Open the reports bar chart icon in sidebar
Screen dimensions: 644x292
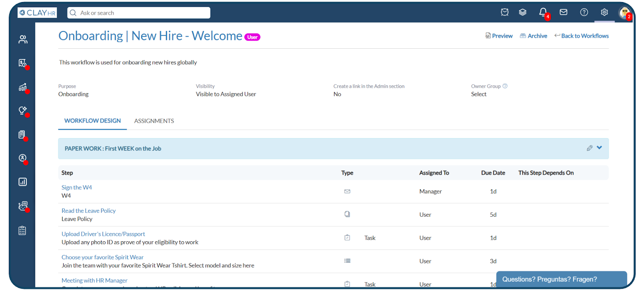(x=23, y=182)
